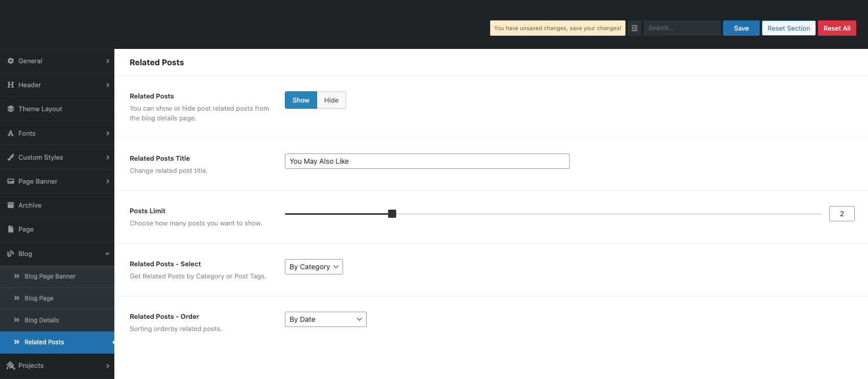Click the Reset Section button
Viewport: 868px width, 379px height.
[x=789, y=28]
